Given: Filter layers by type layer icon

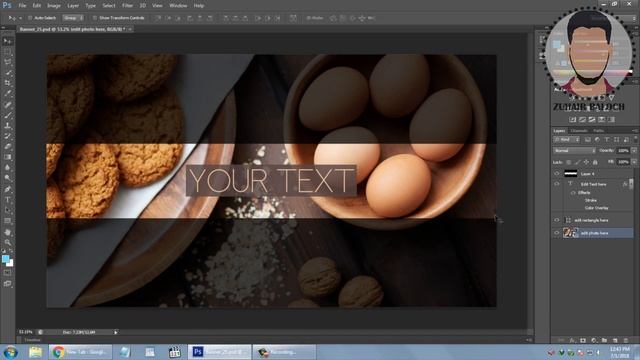Looking at the screenshot, I should coord(607,140).
